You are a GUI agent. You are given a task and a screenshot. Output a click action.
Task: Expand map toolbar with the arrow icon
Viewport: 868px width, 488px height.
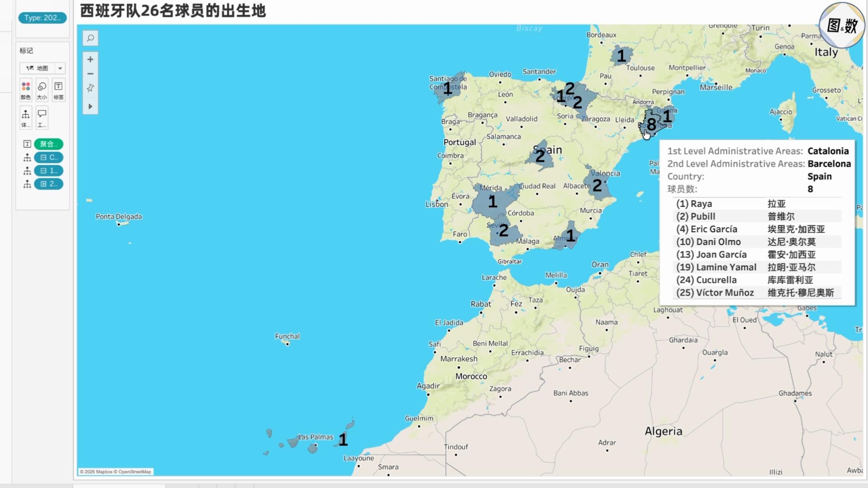pyautogui.click(x=90, y=106)
